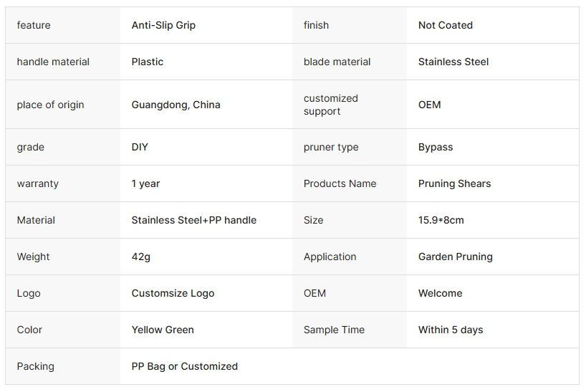Select 'Stainless Steel+PP handle' material text

[x=193, y=220]
